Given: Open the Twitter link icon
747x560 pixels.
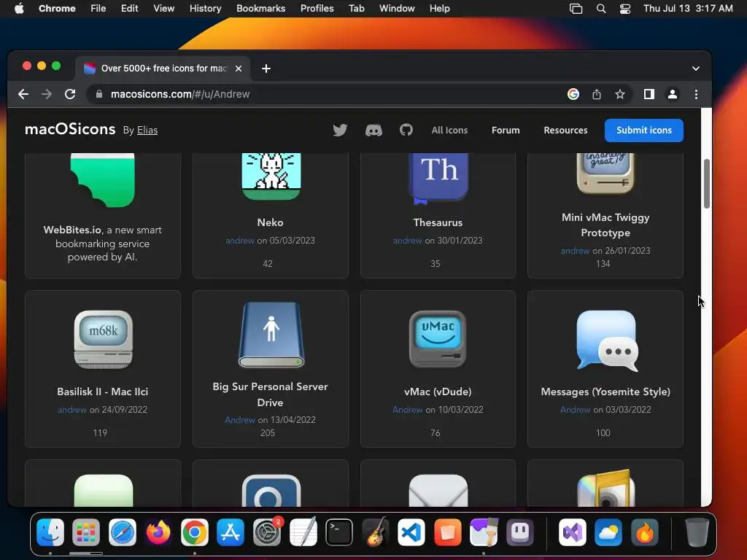Looking at the screenshot, I should 340,130.
